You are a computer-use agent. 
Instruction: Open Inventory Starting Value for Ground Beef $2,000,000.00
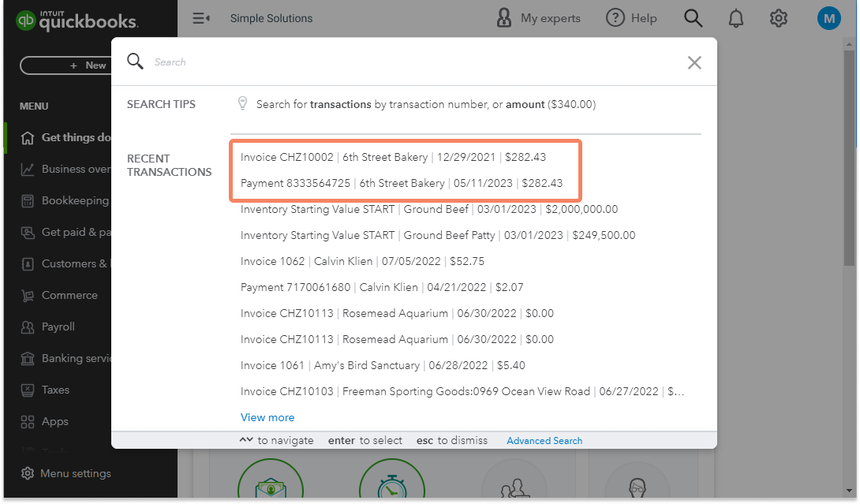pos(429,209)
